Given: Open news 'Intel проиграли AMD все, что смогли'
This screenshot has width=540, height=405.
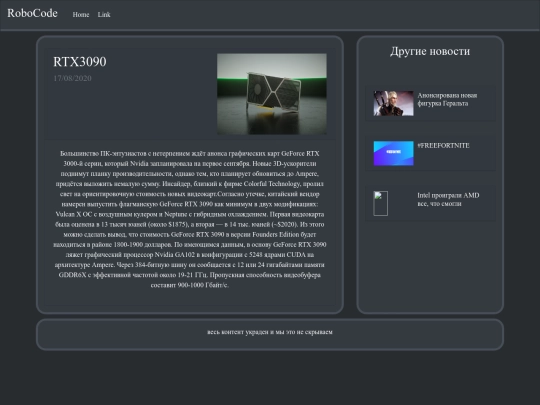Looking at the screenshot, I should pyautogui.click(x=448, y=199).
